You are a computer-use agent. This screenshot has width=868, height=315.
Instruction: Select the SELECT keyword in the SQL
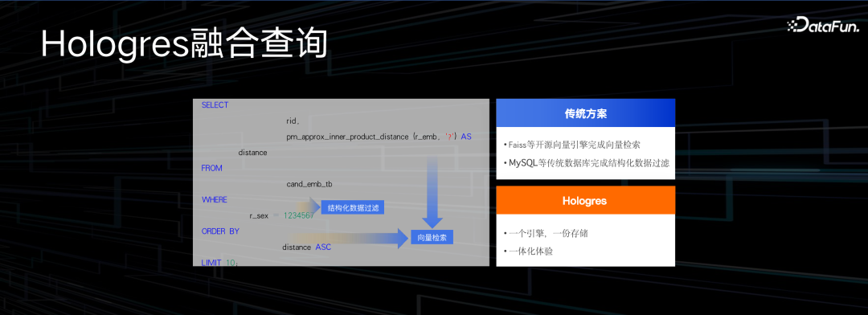[215, 104]
